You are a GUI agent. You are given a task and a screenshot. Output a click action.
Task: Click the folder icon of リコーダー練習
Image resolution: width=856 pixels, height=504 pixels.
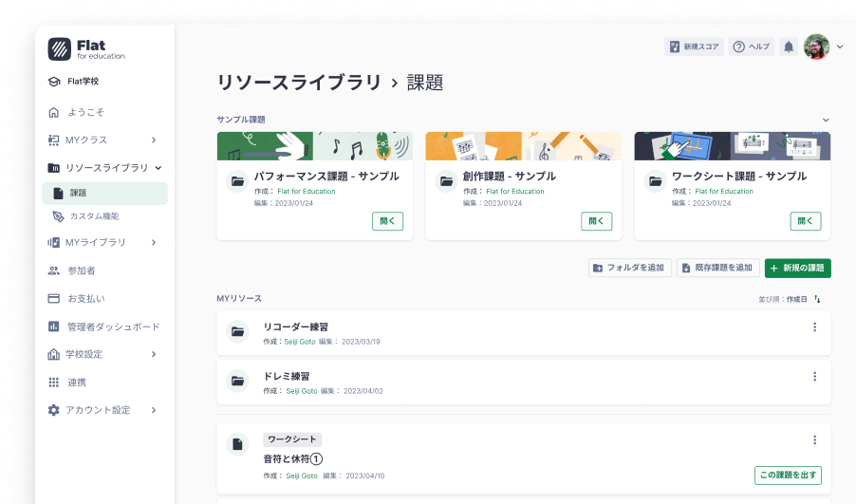pyautogui.click(x=237, y=331)
